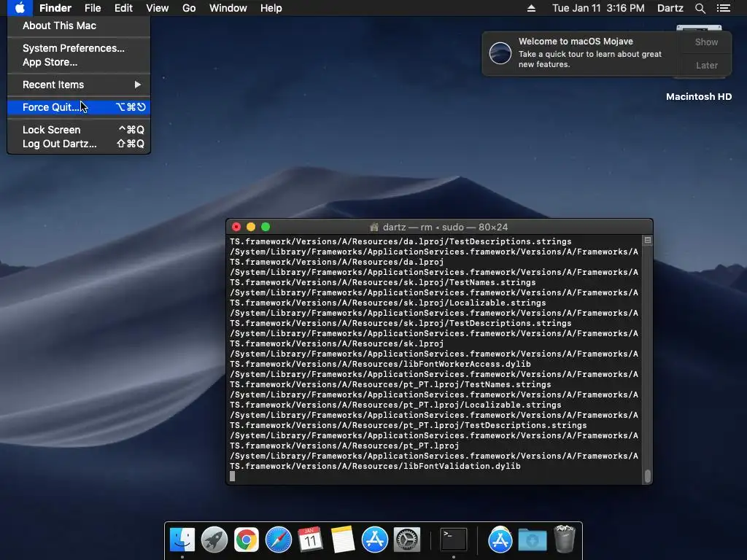The height and width of the screenshot is (560, 747).
Task: Click Later on Mojave notification
Action: tap(706, 65)
